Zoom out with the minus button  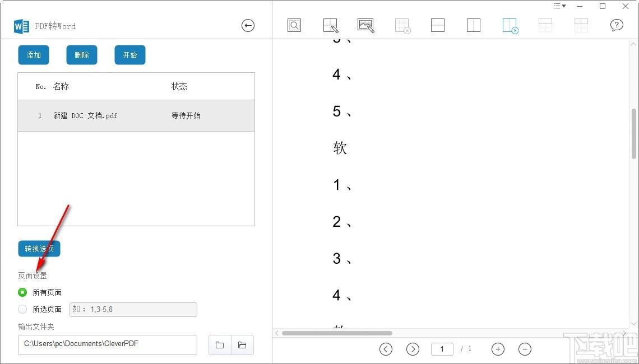tap(525, 349)
